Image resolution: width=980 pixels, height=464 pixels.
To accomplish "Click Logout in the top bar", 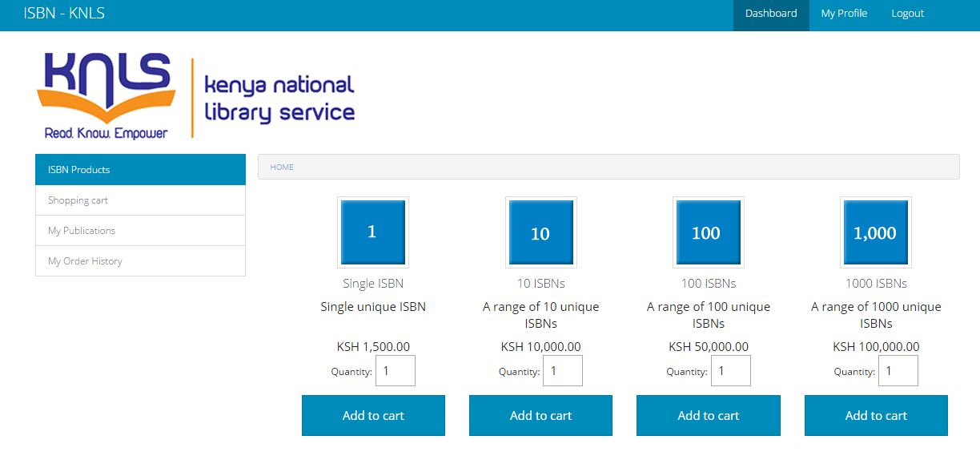I will [x=907, y=14].
